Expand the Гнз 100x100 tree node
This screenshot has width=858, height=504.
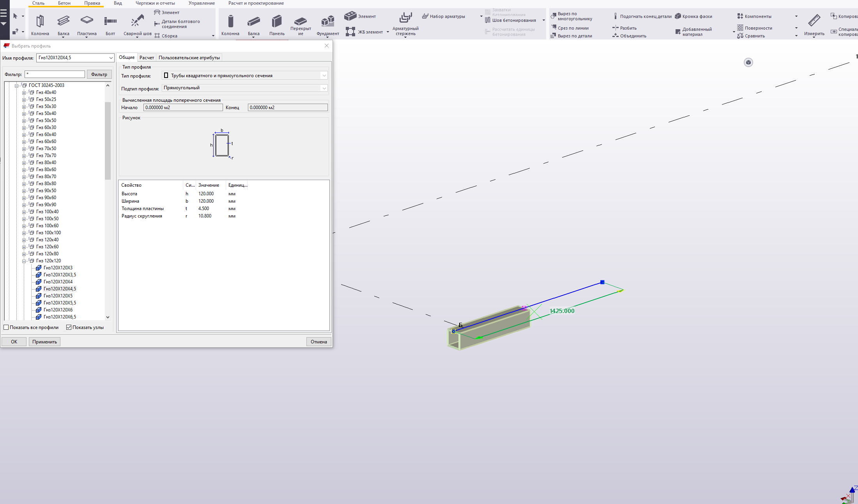click(24, 233)
